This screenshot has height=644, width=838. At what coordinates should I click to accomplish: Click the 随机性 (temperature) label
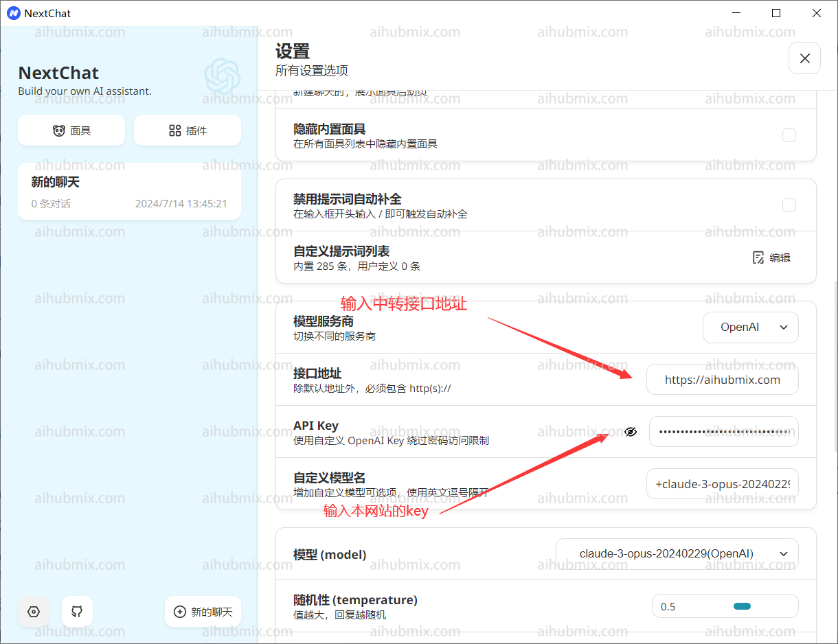[x=355, y=600]
